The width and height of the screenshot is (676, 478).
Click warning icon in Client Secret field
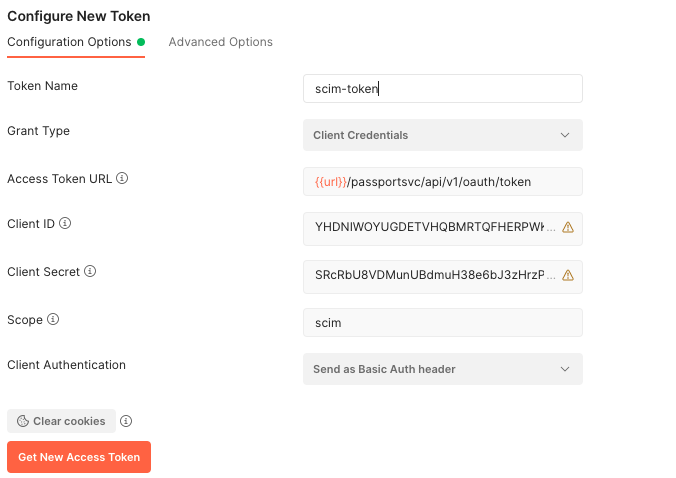pos(568,275)
